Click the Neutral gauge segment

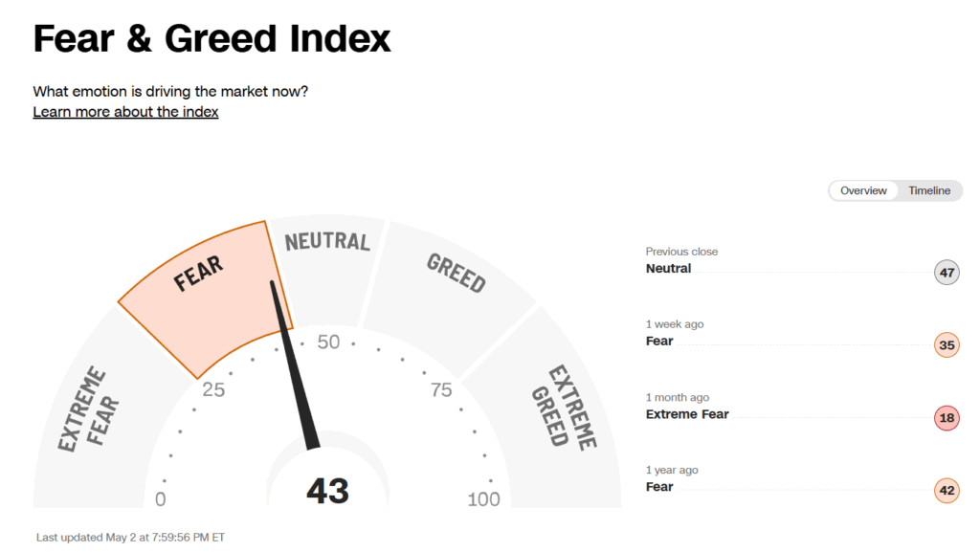pos(327,269)
